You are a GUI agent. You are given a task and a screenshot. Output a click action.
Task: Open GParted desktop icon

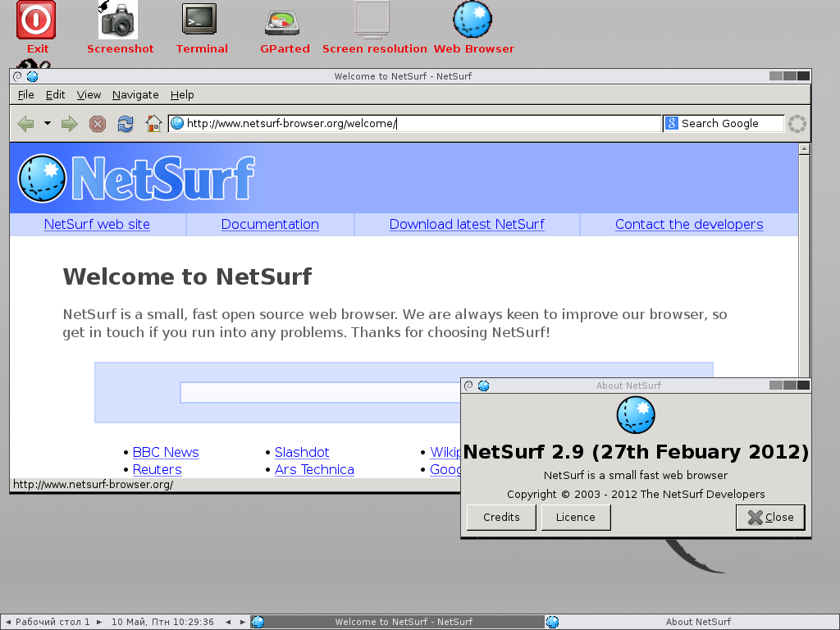pyautogui.click(x=282, y=22)
